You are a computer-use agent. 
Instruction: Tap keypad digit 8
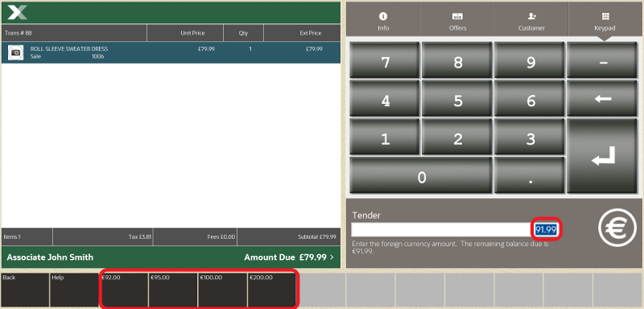[457, 60]
